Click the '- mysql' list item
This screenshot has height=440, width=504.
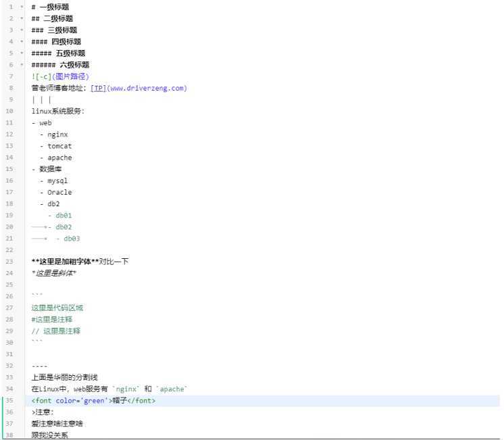point(53,180)
